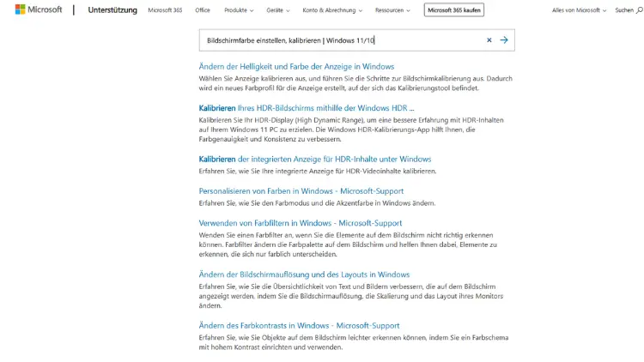Open Ändern der Bildschirmauflösung result
Viewport: 644px width, 362px height.
tap(304, 275)
